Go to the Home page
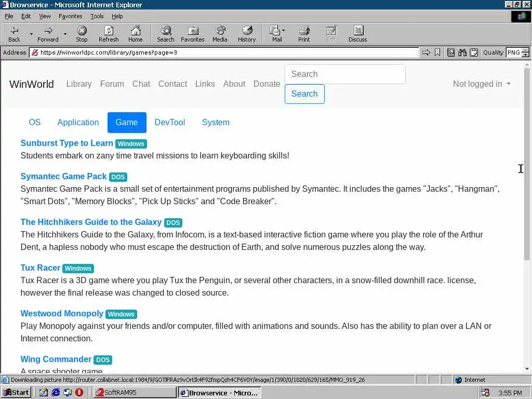This screenshot has width=532, height=399. [x=136, y=34]
